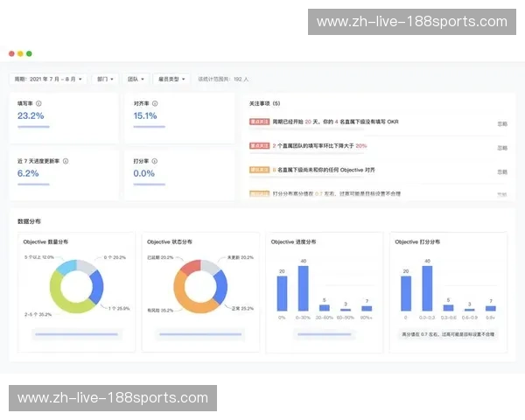Image resolution: width=525 pixels, height=420 pixels.
Task: Click the green window maximize dot
Action: (x=29, y=53)
